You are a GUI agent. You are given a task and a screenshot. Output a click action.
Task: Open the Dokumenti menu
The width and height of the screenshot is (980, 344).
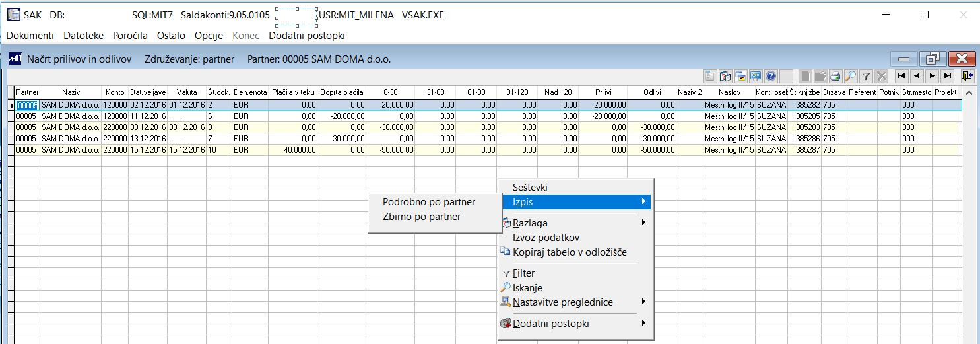pyautogui.click(x=30, y=36)
